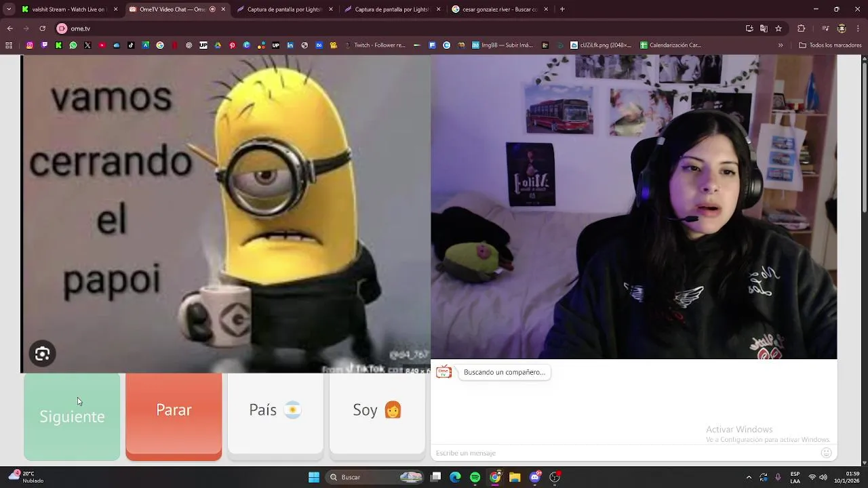This screenshot has width=868, height=488.
Task: Switch to the cesar gonzalez river tab
Action: 499,9
